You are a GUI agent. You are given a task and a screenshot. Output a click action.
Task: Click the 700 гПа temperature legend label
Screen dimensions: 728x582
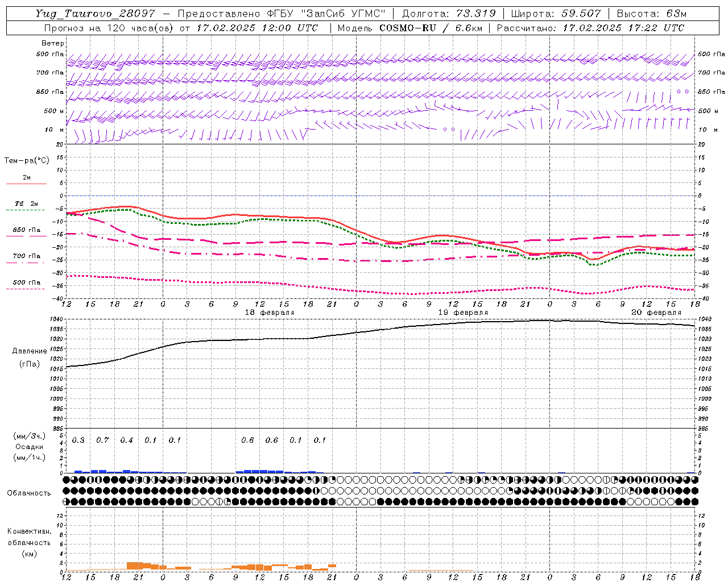point(27,256)
